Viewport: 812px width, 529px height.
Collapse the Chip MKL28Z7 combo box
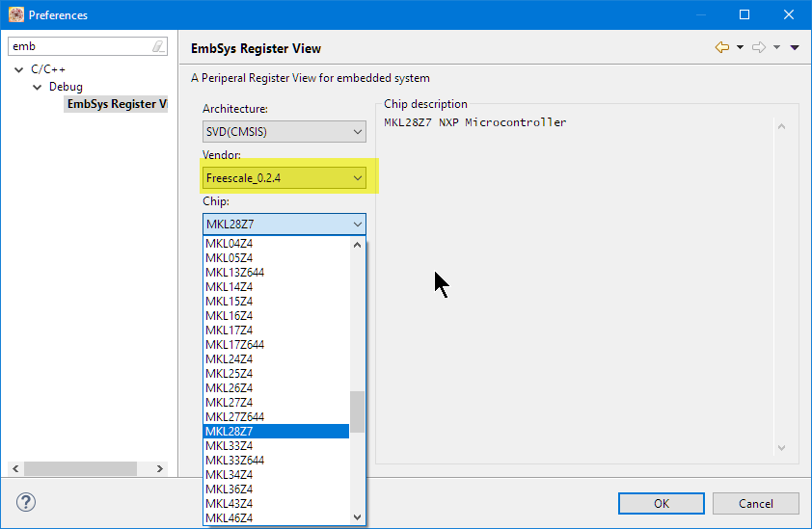coord(284,225)
